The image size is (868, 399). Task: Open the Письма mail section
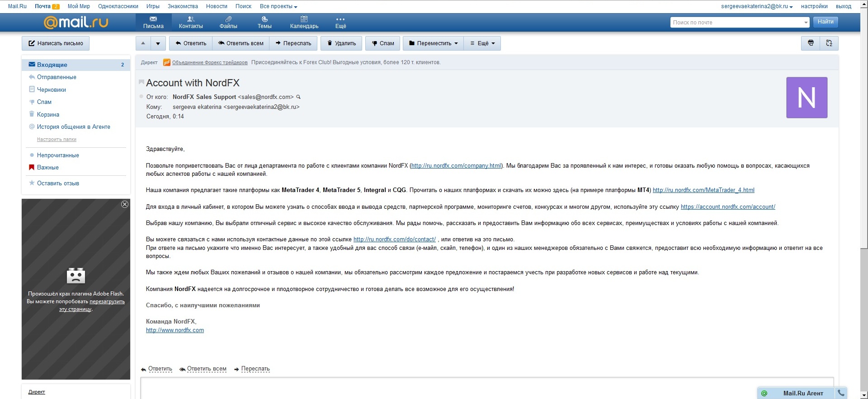pos(153,22)
